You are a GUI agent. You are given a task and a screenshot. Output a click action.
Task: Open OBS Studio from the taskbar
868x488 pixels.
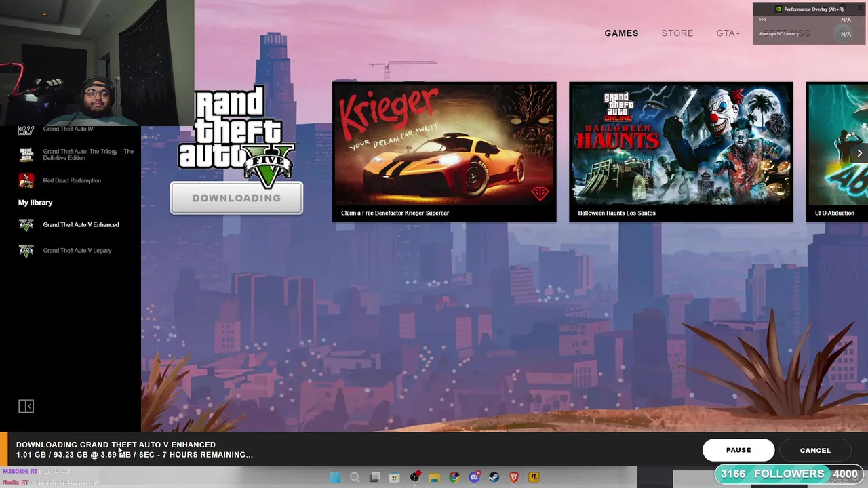[x=414, y=477]
